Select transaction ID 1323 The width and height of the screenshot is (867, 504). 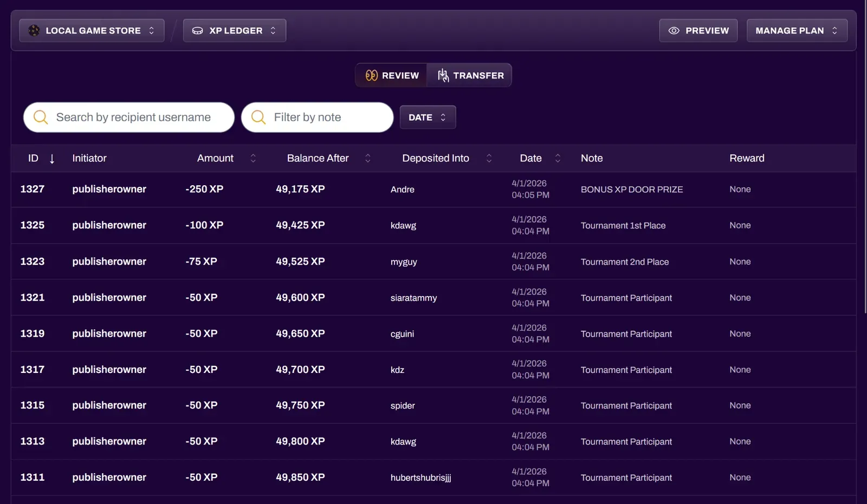click(33, 261)
